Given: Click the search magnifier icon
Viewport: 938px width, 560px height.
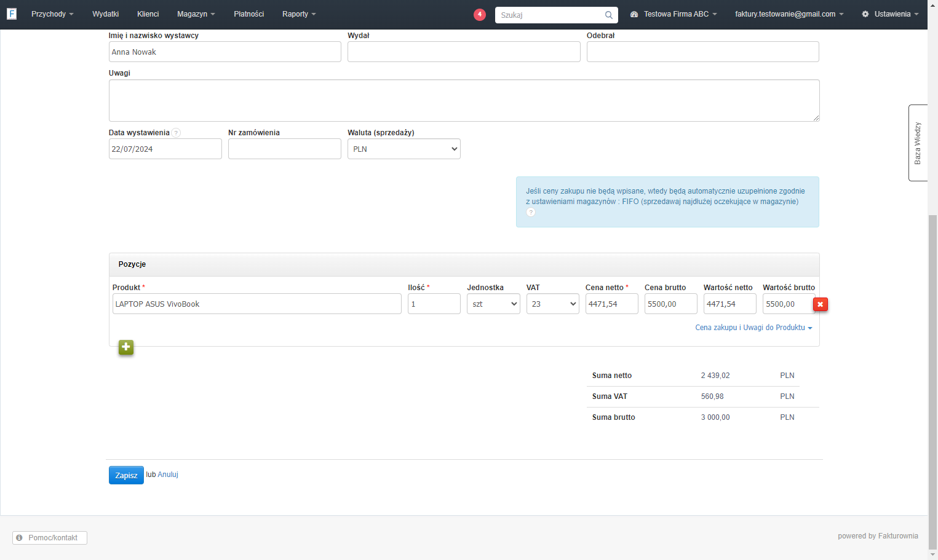Looking at the screenshot, I should coord(608,15).
